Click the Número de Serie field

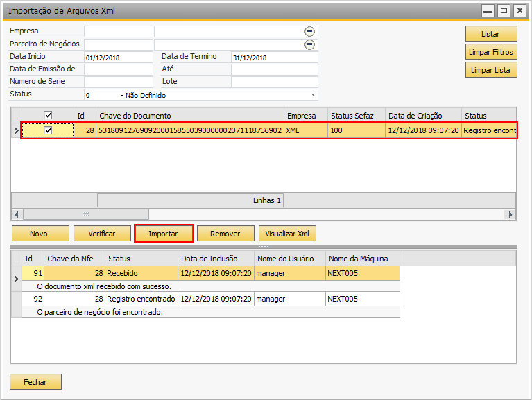tap(119, 82)
